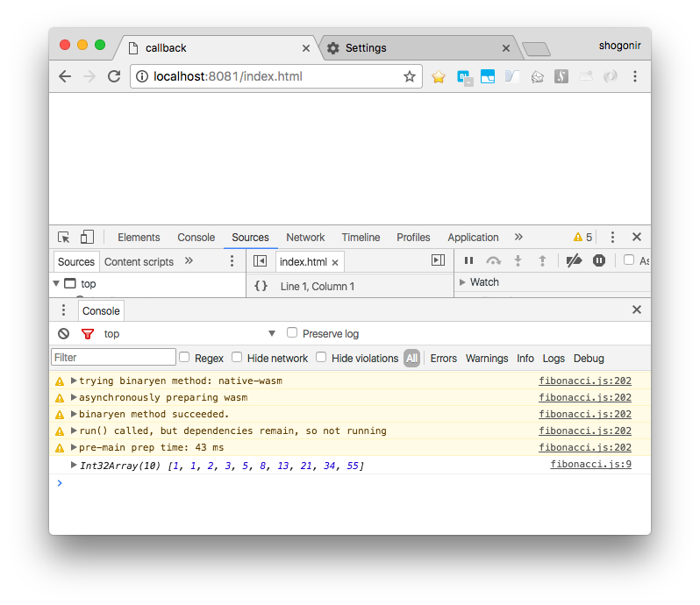700x605 pixels.
Task: Toggle the Async checkbox in debugger toolbar
Action: coord(629,260)
